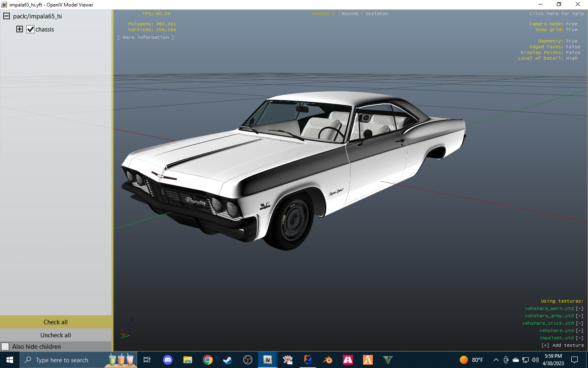
Task: Switch to the Bounds view
Action: [x=350, y=13]
